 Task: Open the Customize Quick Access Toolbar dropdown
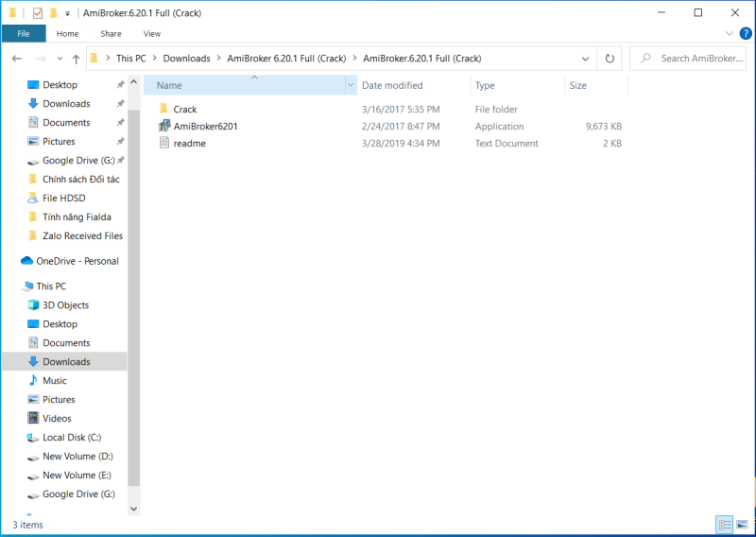(x=68, y=13)
